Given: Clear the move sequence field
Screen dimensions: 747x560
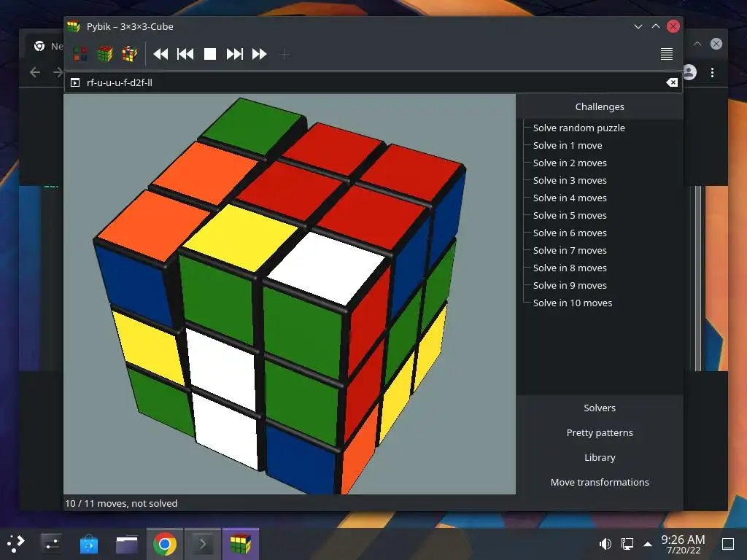Looking at the screenshot, I should pos(672,82).
